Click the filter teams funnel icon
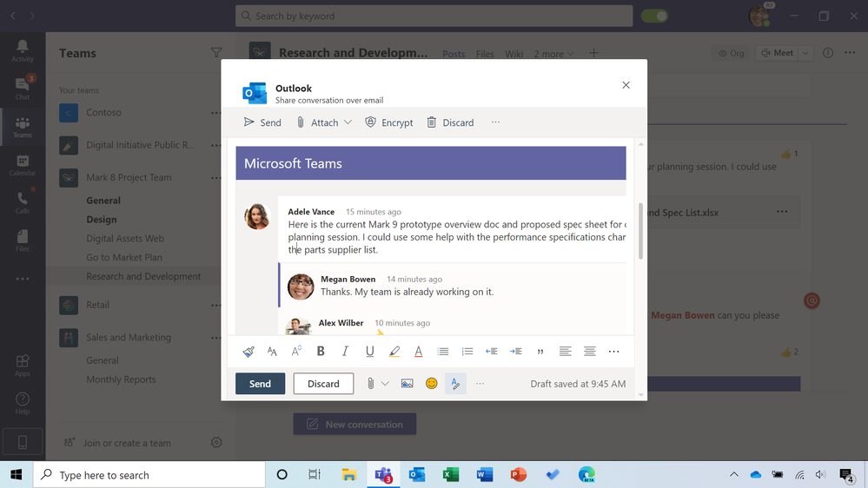 pyautogui.click(x=216, y=53)
